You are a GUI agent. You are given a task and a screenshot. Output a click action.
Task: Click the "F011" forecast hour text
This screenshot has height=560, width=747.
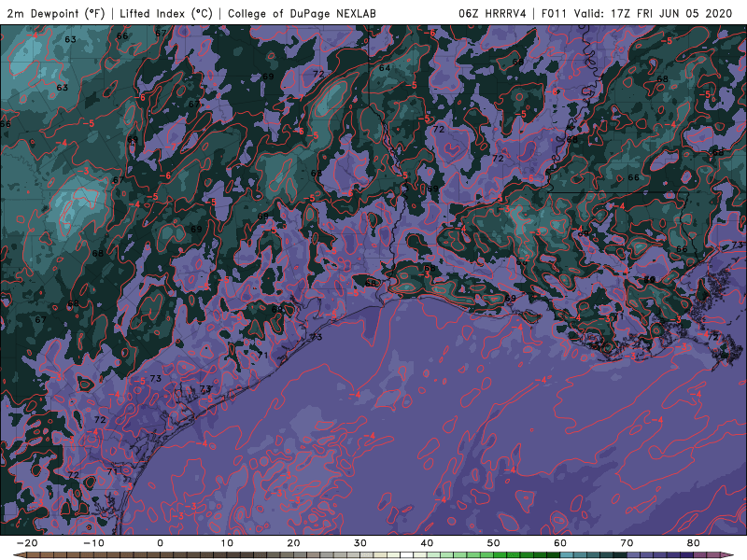555,13
